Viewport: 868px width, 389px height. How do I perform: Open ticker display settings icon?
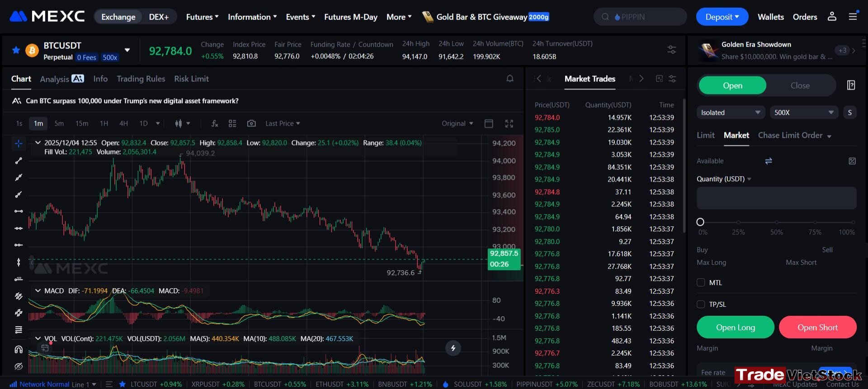(x=672, y=50)
